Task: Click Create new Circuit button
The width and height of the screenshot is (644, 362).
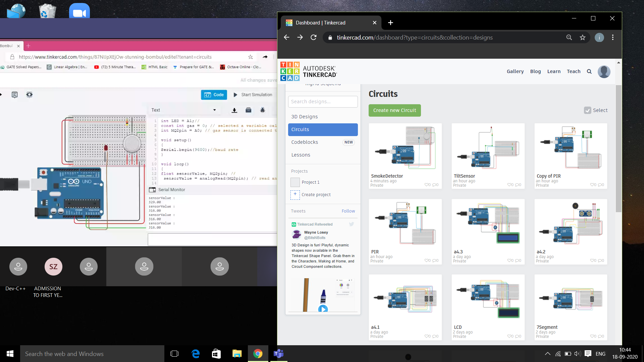Action: 394,110
